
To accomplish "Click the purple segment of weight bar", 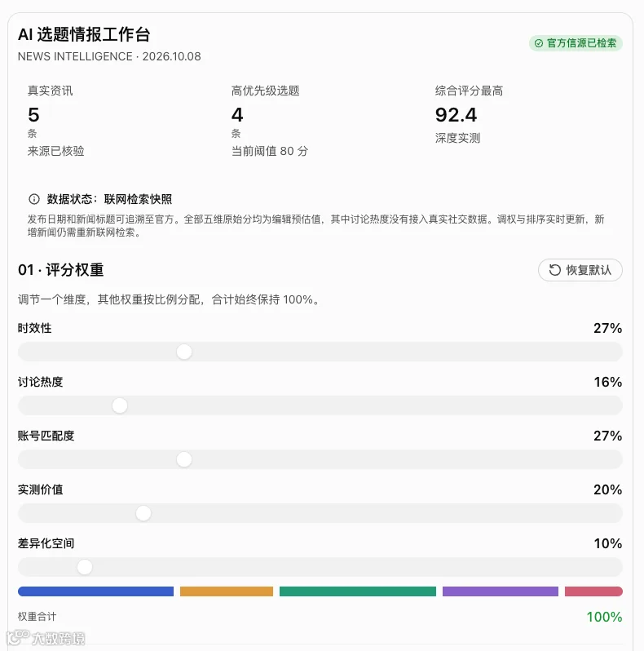I will [501, 591].
